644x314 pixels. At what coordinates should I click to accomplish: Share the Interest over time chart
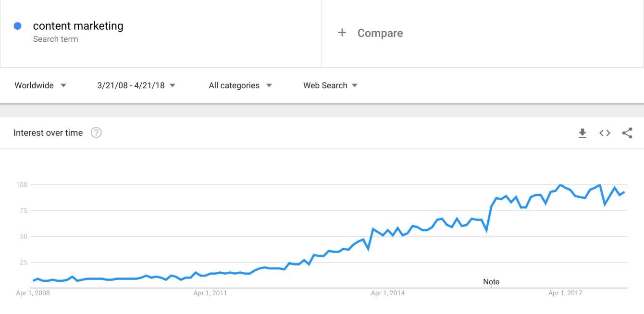tap(627, 133)
